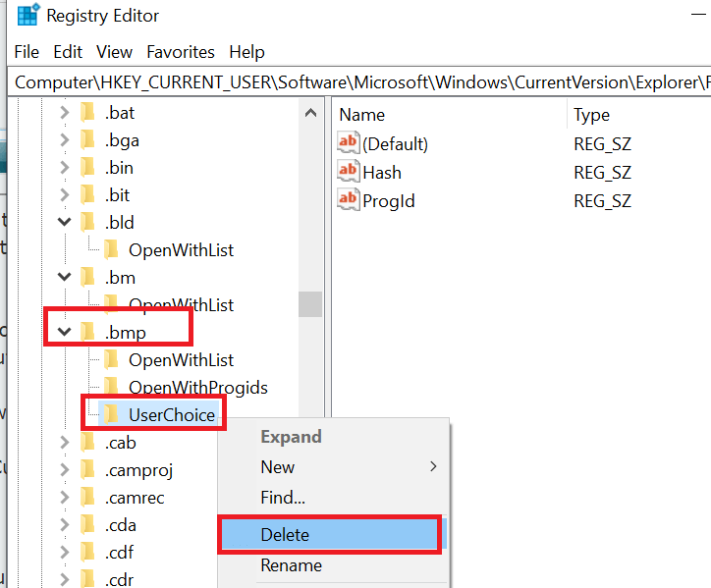This screenshot has height=588, width=711.
Task: Click the .bmp folder icon
Action: (x=87, y=332)
